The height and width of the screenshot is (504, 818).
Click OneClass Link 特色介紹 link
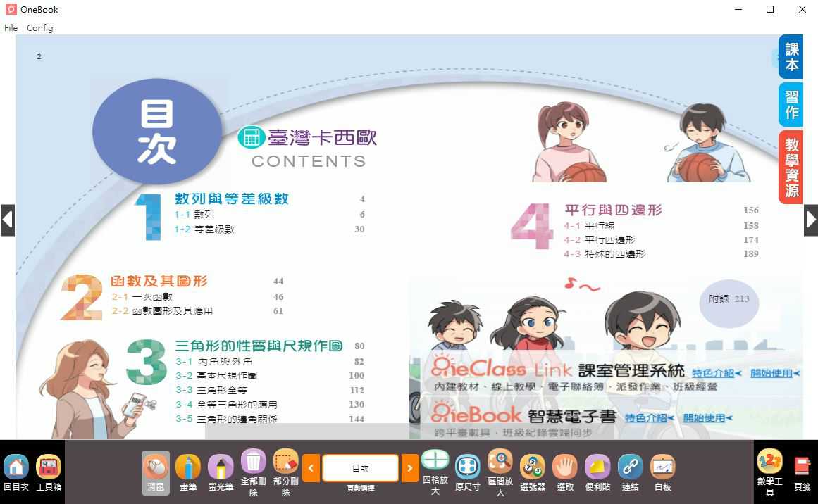point(717,373)
